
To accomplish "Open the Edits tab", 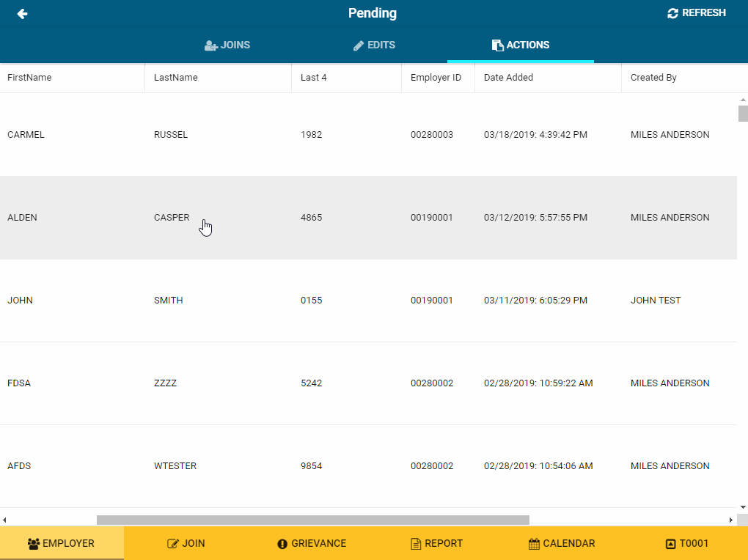I will (374, 45).
